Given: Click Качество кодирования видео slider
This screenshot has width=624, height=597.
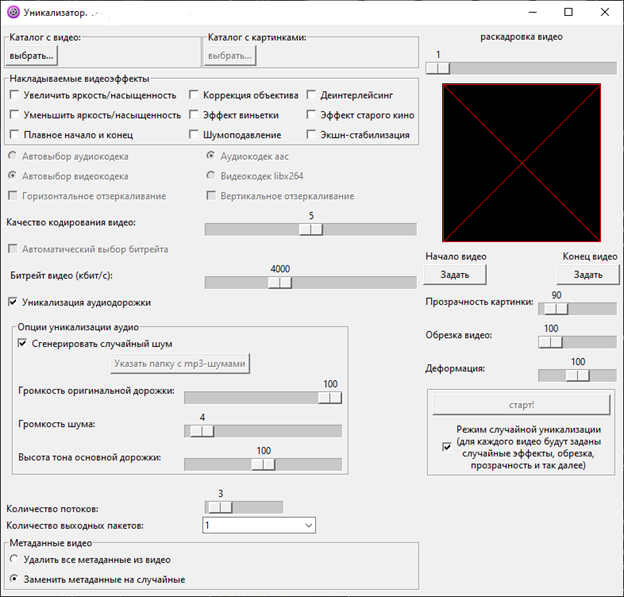Looking at the screenshot, I should point(311,229).
